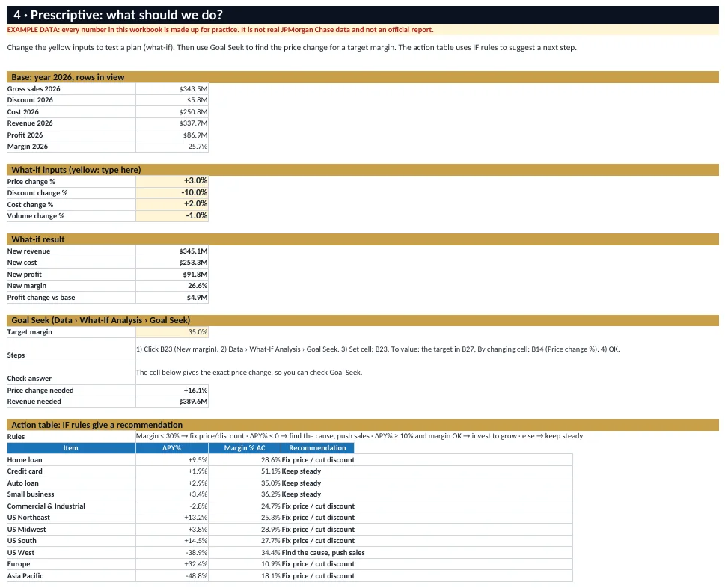This screenshot has height=588, width=725.
Task: Click the Recommendation column header
Action: pos(317,448)
